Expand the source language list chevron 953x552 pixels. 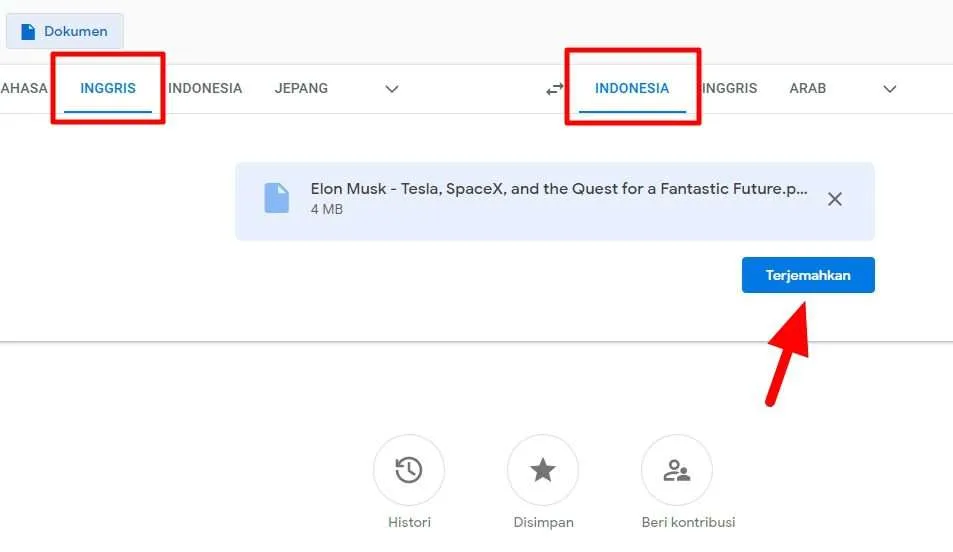click(392, 89)
